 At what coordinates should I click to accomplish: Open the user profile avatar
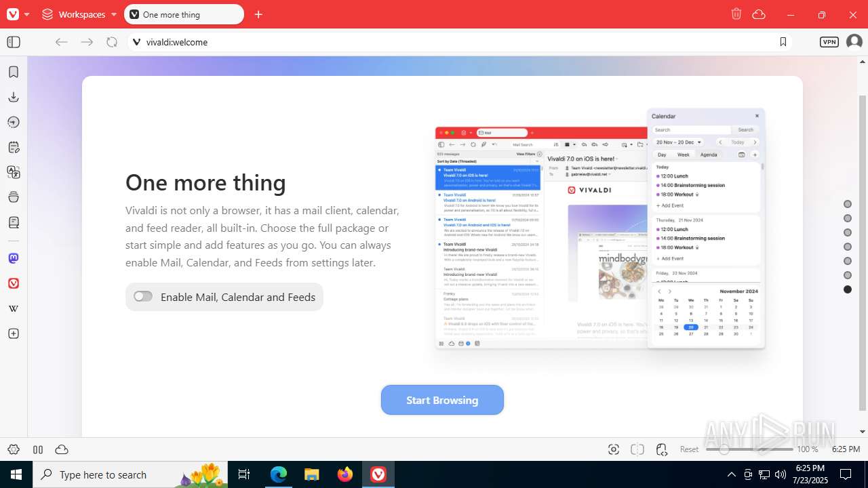(x=854, y=42)
